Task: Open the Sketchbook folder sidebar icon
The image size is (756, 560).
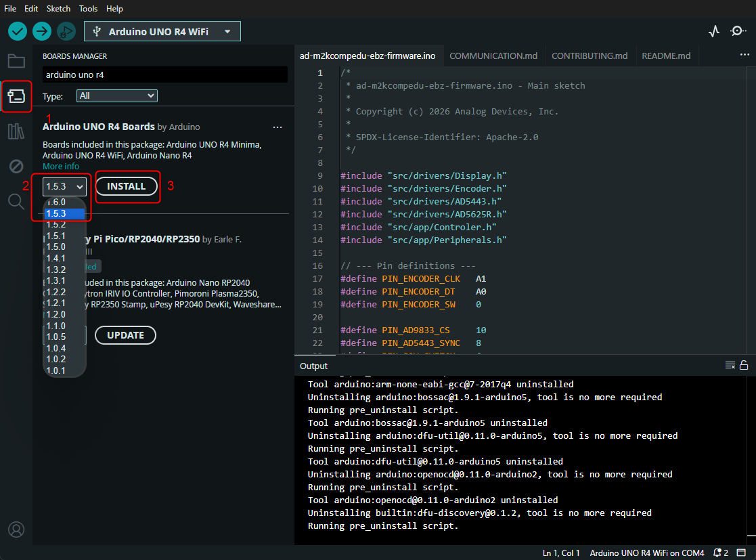Action: coord(16,61)
